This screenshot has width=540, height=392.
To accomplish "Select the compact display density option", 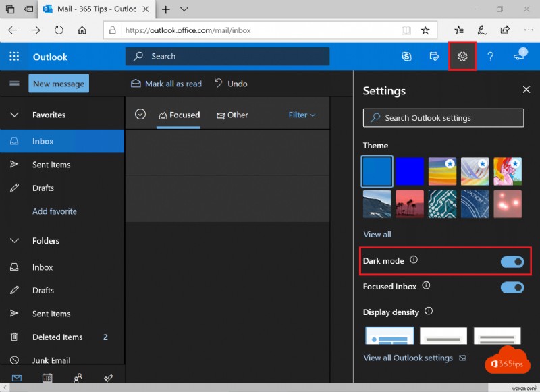I will click(x=497, y=335).
